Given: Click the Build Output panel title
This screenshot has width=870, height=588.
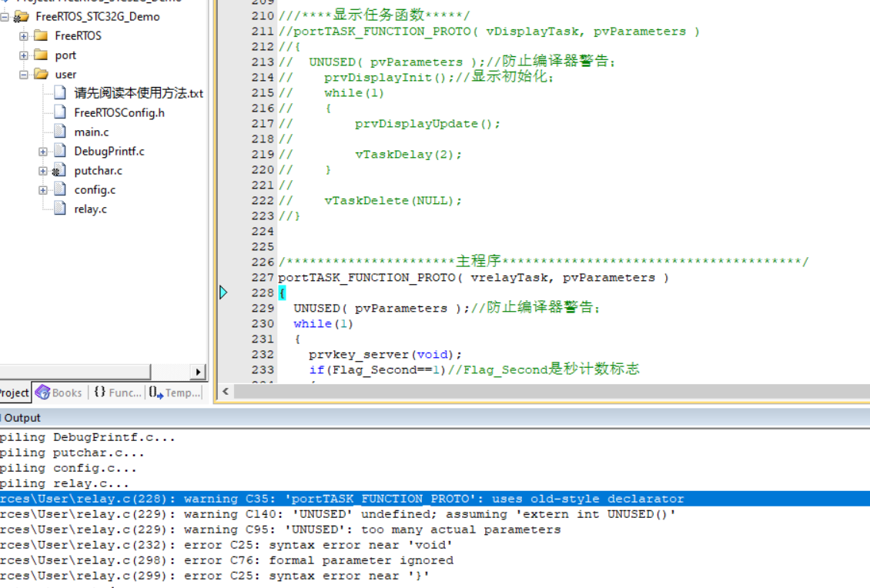Looking at the screenshot, I should [21, 418].
